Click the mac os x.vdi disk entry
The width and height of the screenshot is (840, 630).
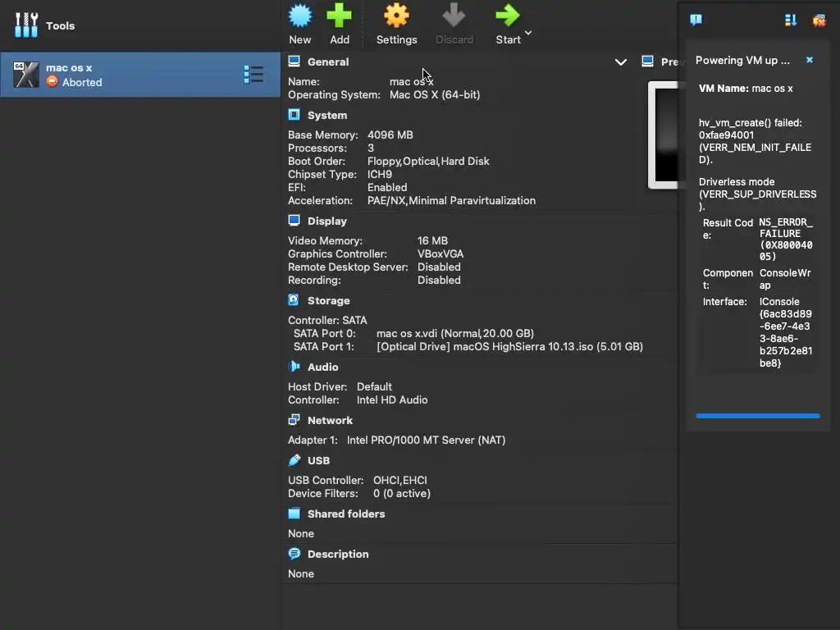454,334
